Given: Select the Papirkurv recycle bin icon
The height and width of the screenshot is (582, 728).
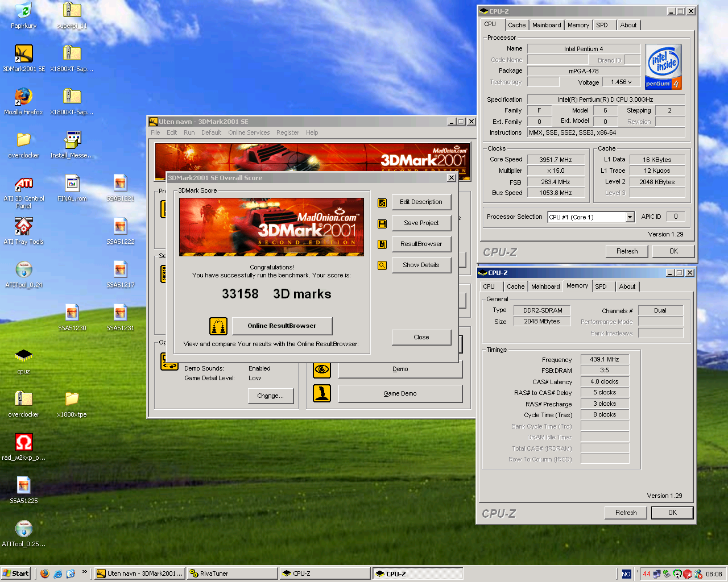Looking at the screenshot, I should tap(23, 10).
